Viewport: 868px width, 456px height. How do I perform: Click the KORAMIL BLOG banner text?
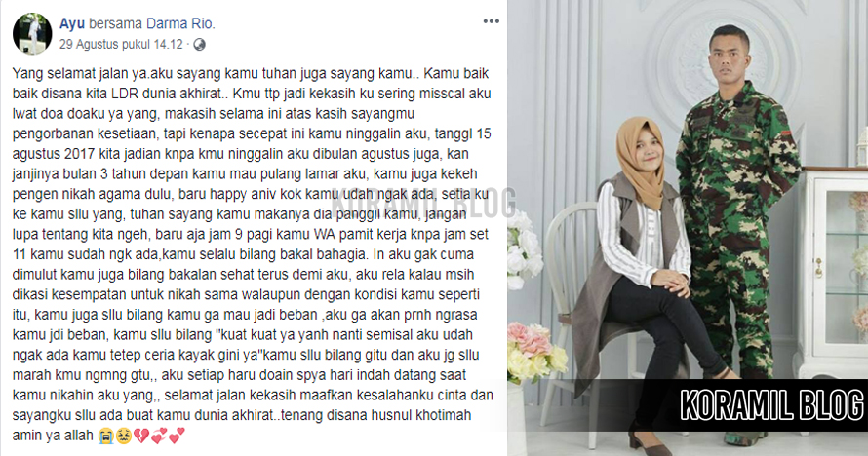(x=772, y=404)
